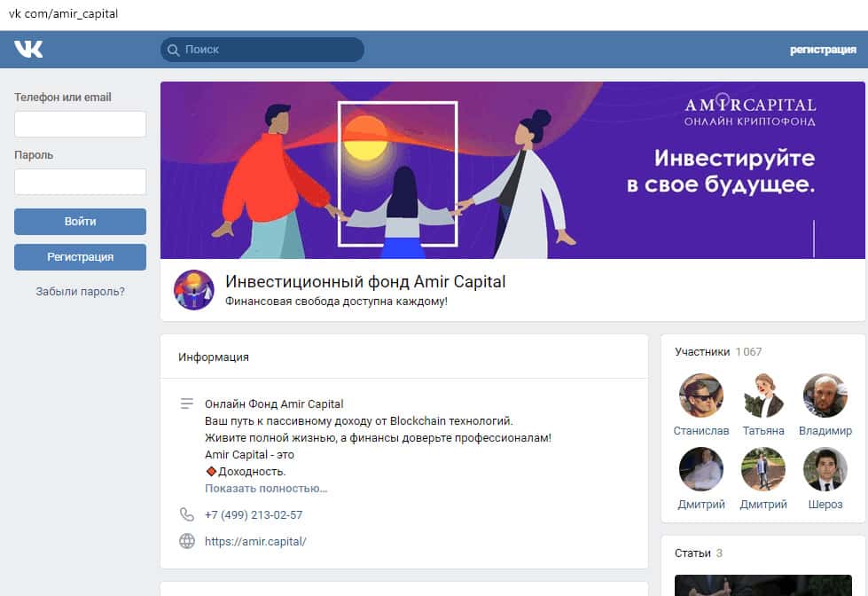Open the Статьи articles section header
The height and width of the screenshot is (596, 868).
[692, 553]
